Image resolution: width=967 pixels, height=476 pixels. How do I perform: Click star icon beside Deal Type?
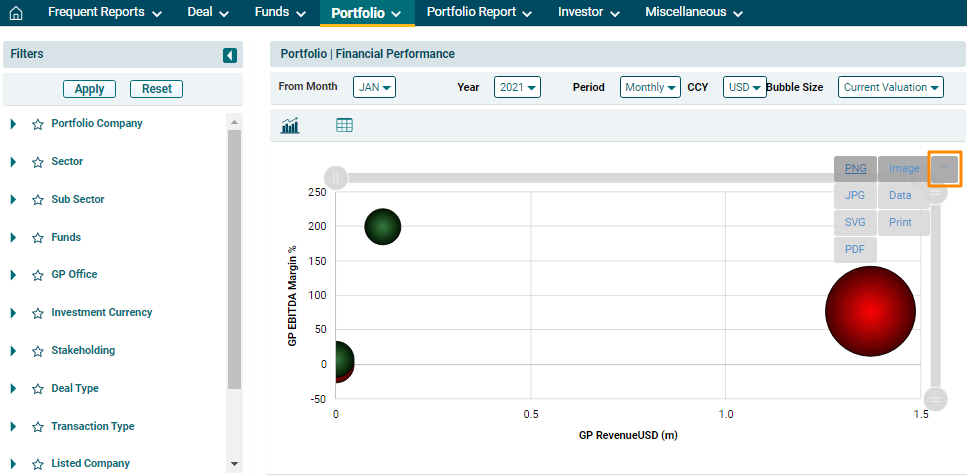coord(38,389)
